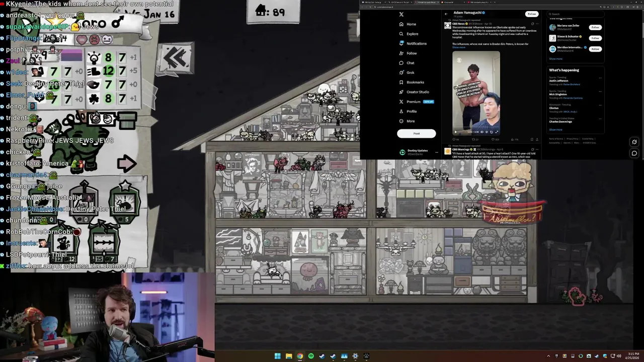644x362 pixels.
Task: Open the Follow page in X sidebar
Action: click(x=408, y=53)
